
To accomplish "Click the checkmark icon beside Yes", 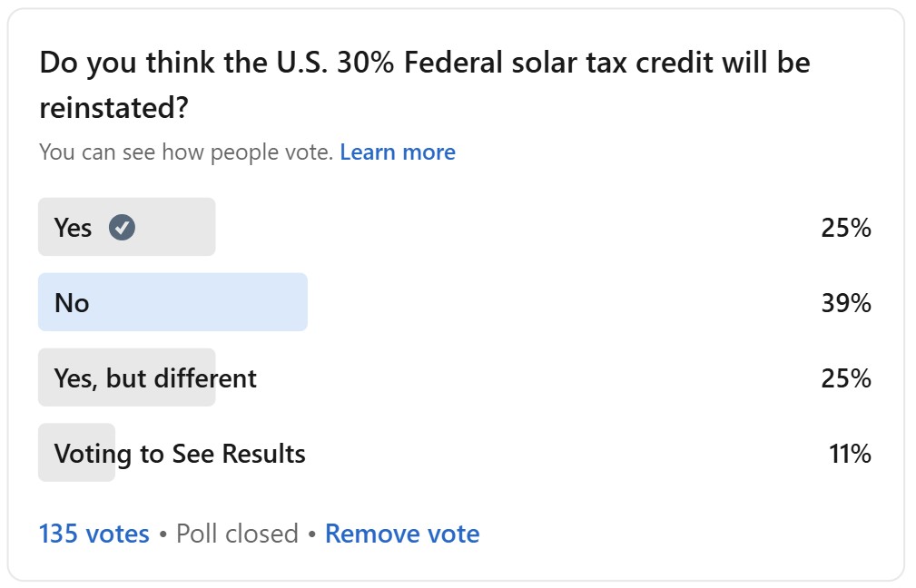I will click(x=122, y=228).
